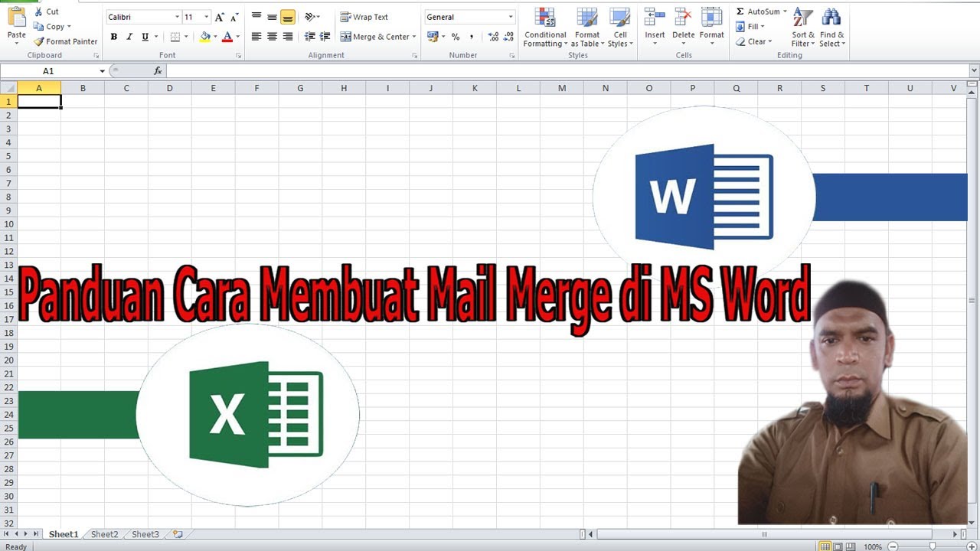Set middle vertical alignment
This screenshot has height=551, width=980.
[272, 17]
